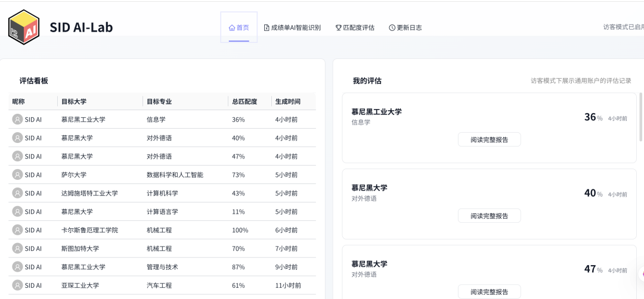Click the 87% match cell
The height and width of the screenshot is (299, 644).
point(238,267)
